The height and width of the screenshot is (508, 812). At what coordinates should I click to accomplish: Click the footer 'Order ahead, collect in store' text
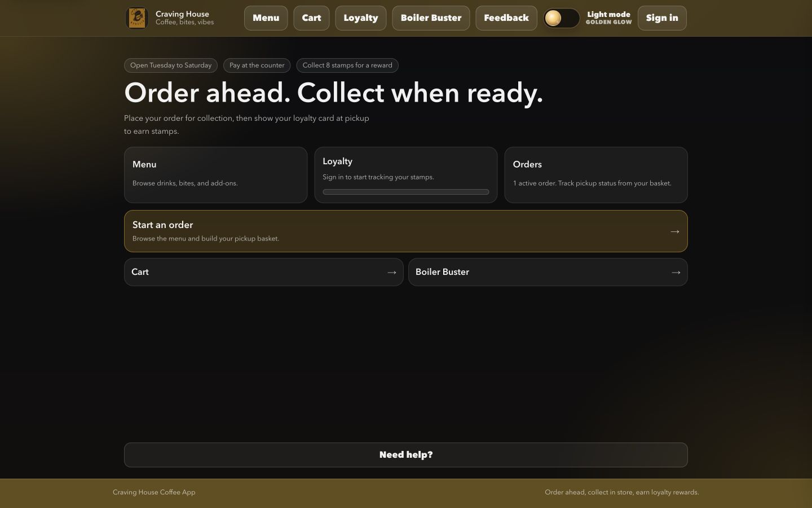(x=622, y=492)
